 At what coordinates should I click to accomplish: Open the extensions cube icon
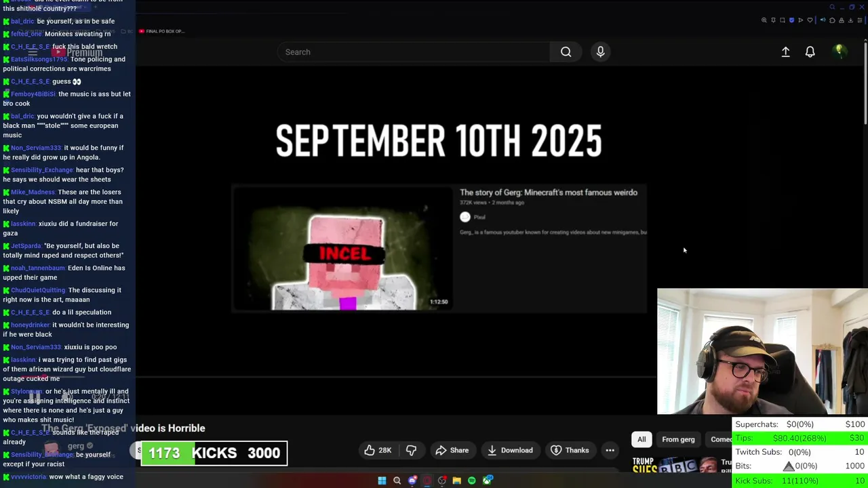click(x=832, y=20)
